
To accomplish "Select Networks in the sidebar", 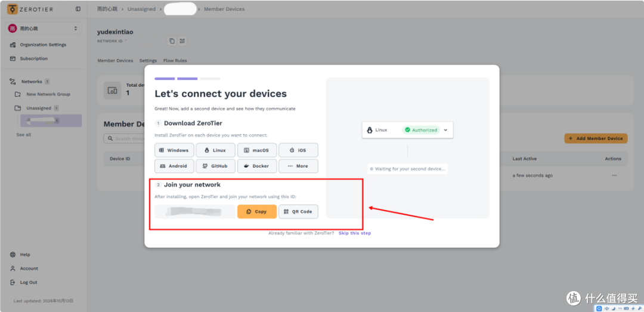I will click(32, 81).
